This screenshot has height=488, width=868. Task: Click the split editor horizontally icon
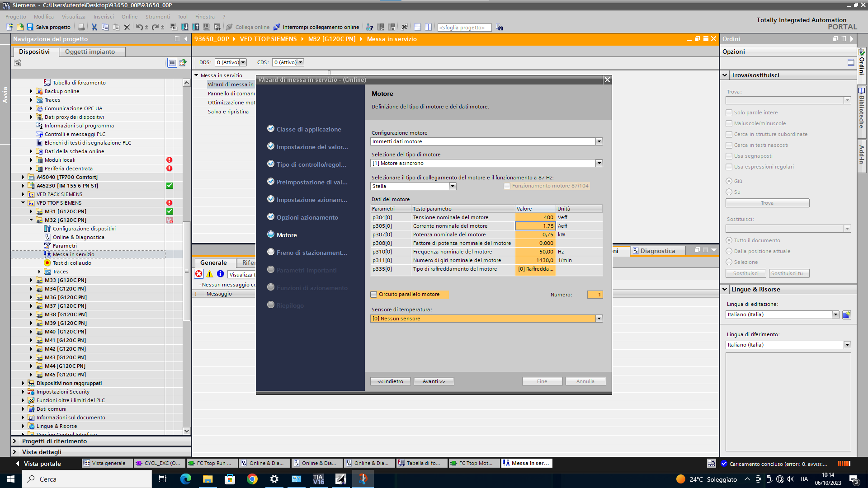click(x=417, y=27)
